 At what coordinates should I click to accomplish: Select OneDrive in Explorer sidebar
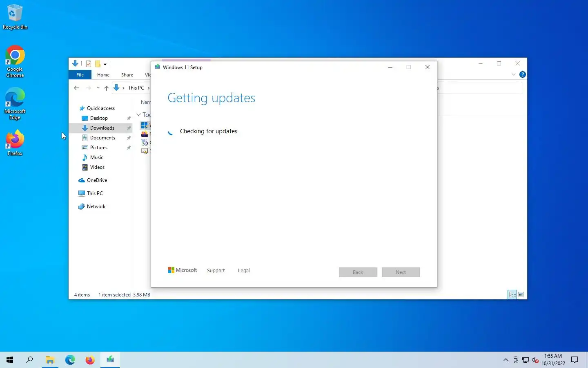[97, 180]
